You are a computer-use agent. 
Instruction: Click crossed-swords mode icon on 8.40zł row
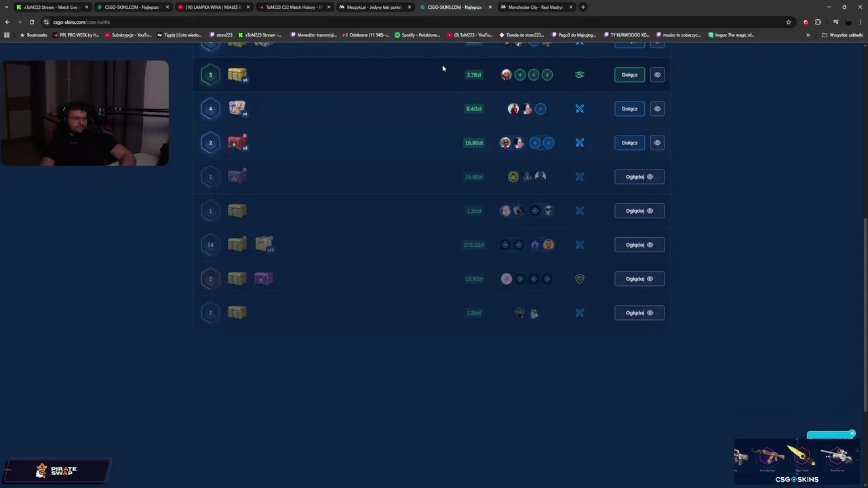pyautogui.click(x=580, y=108)
